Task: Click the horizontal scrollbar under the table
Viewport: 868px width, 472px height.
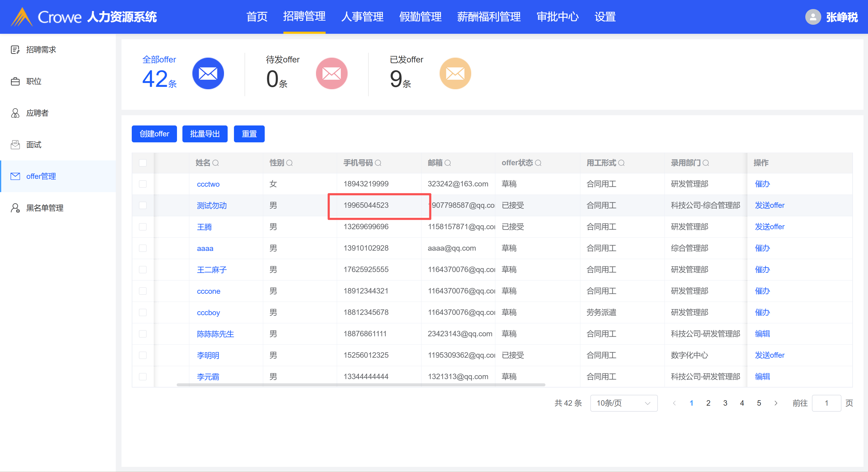Action: coord(361,385)
